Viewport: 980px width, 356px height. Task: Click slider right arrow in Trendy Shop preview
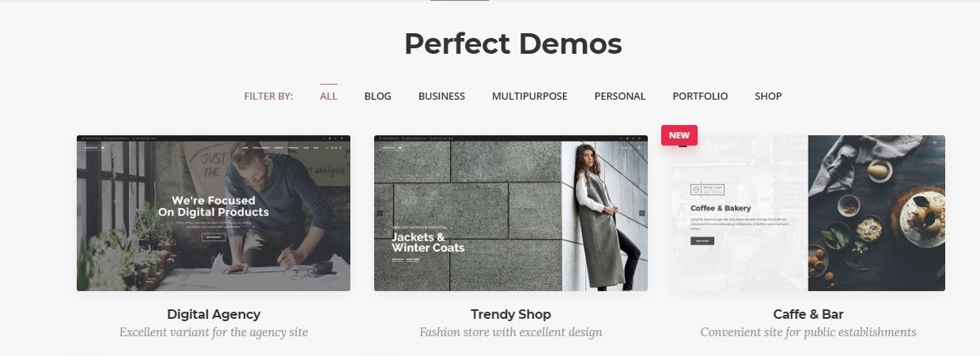click(x=641, y=213)
